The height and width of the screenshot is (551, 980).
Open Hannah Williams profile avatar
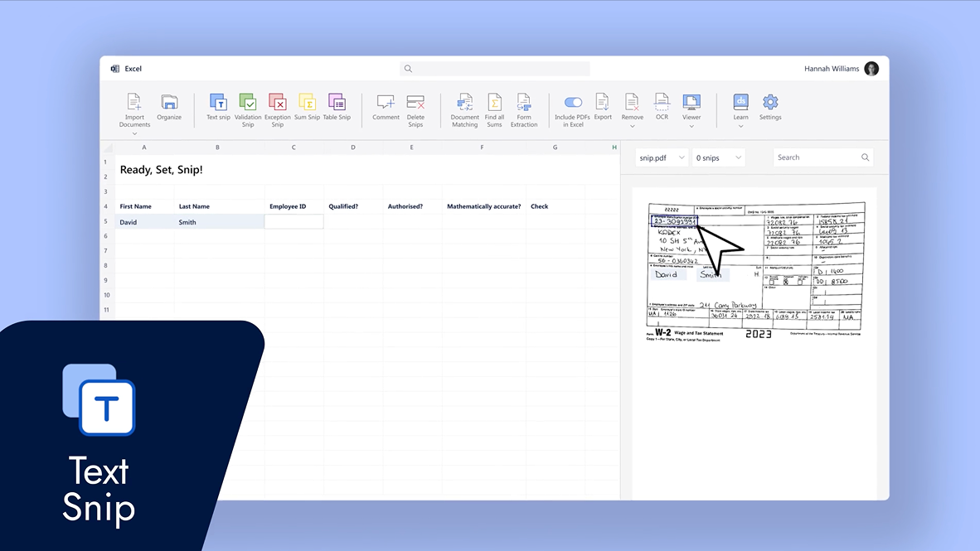coord(871,69)
